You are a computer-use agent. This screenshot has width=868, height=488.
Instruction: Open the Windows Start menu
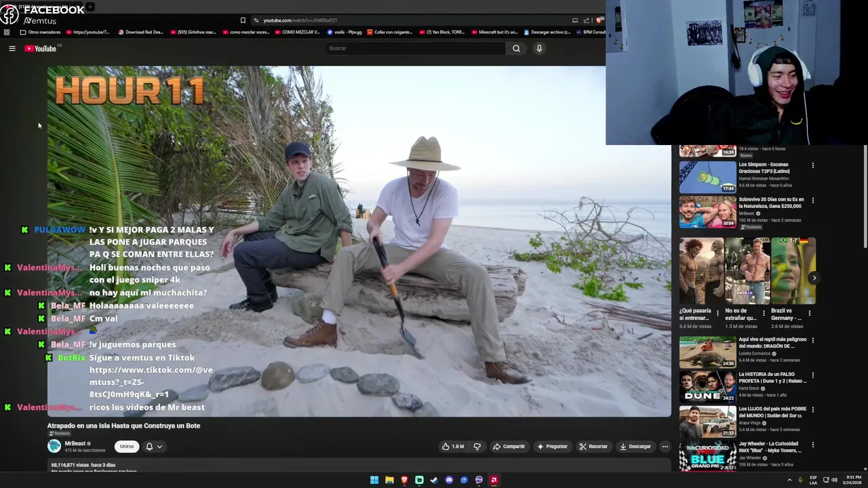(x=374, y=480)
